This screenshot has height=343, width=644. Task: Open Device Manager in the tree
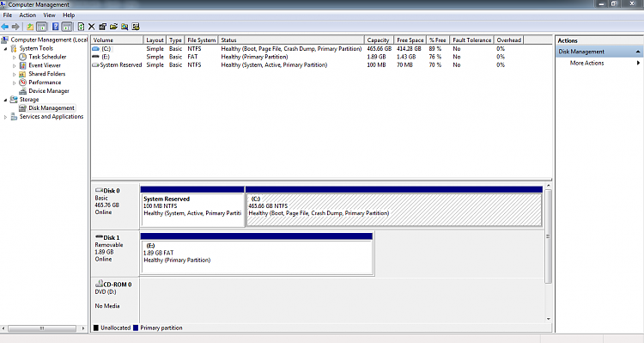coord(49,91)
